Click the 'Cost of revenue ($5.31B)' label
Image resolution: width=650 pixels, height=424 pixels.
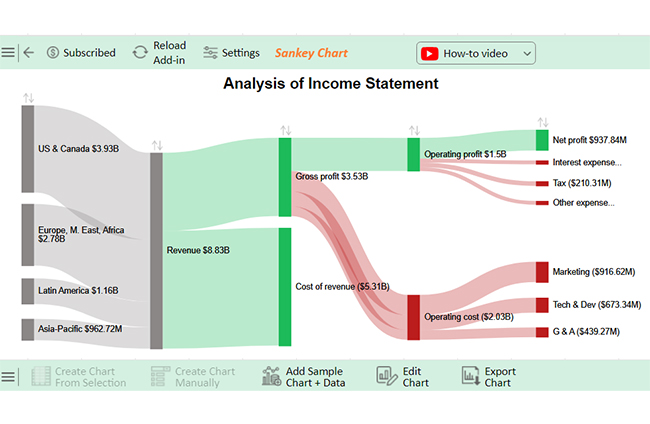tap(342, 286)
